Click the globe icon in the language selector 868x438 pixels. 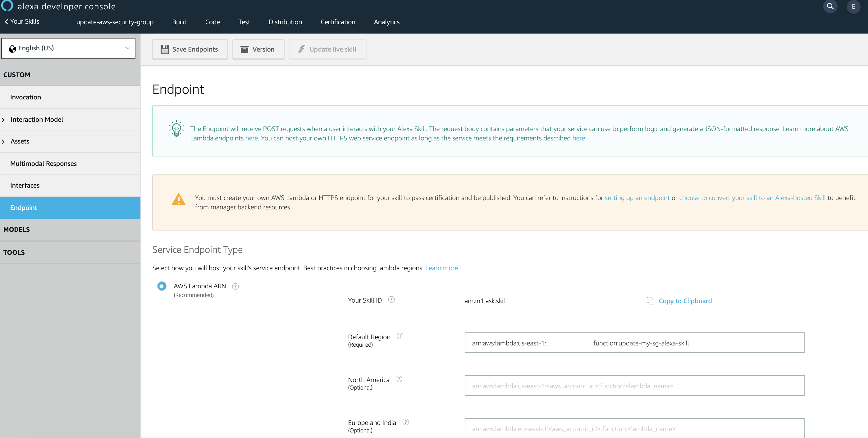pyautogui.click(x=12, y=48)
